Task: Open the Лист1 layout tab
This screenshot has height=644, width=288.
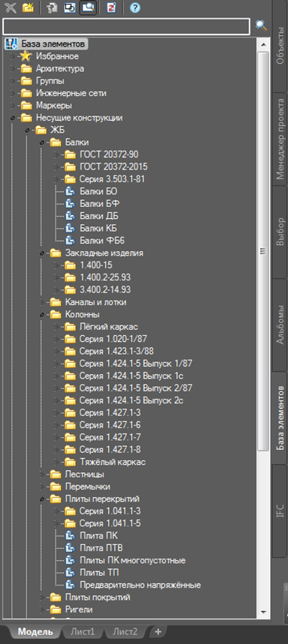Action: 82,632
